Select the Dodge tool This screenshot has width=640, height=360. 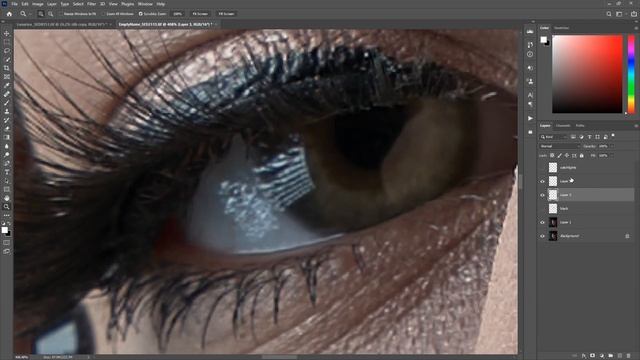point(7,155)
